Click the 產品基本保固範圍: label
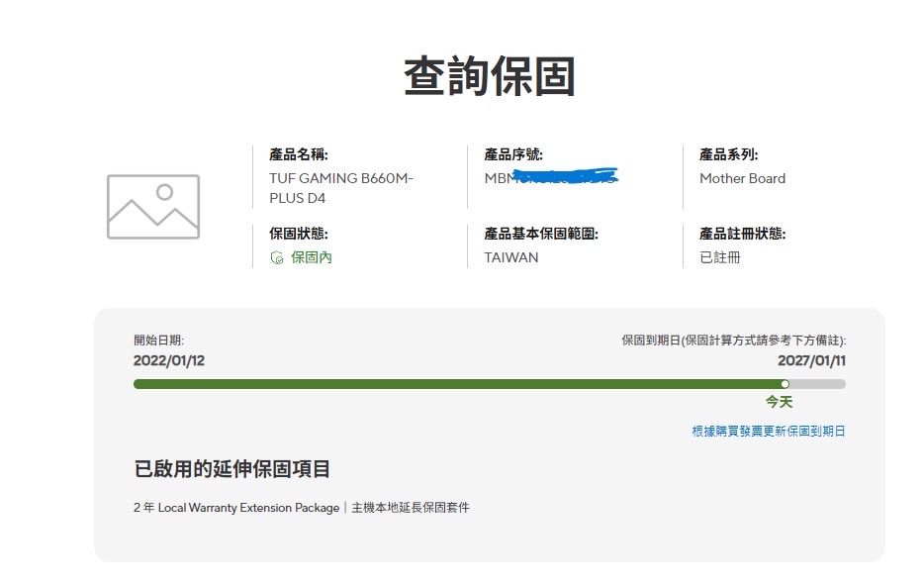 [x=541, y=234]
